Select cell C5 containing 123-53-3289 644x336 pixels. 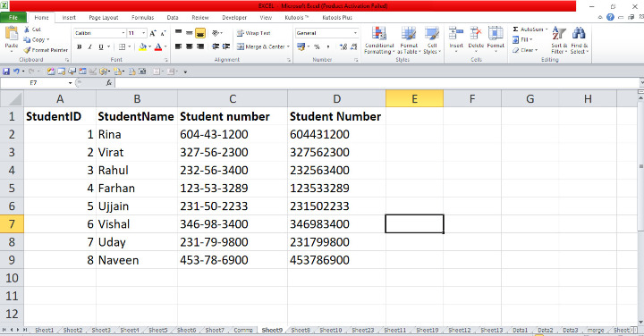click(x=233, y=189)
